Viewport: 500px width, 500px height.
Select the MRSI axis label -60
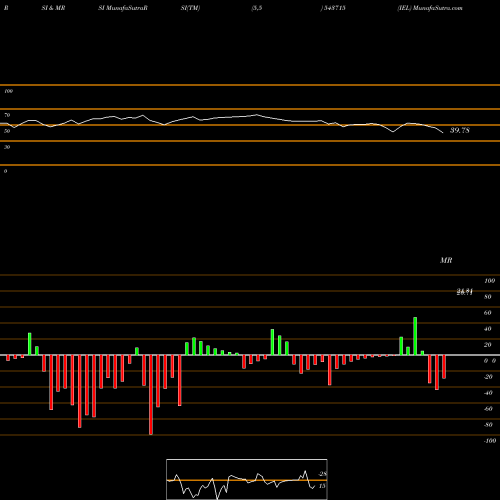(488, 409)
